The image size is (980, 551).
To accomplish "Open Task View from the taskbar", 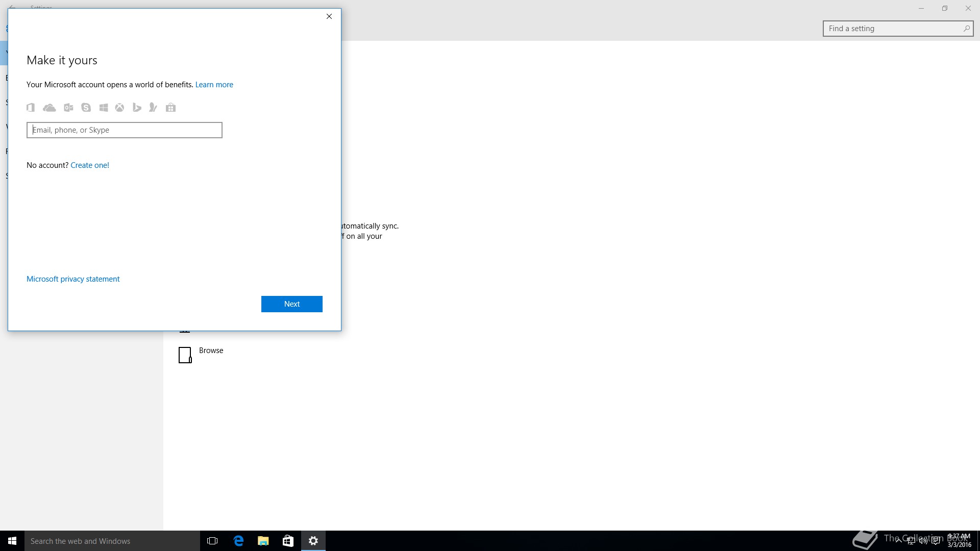I will click(x=212, y=541).
